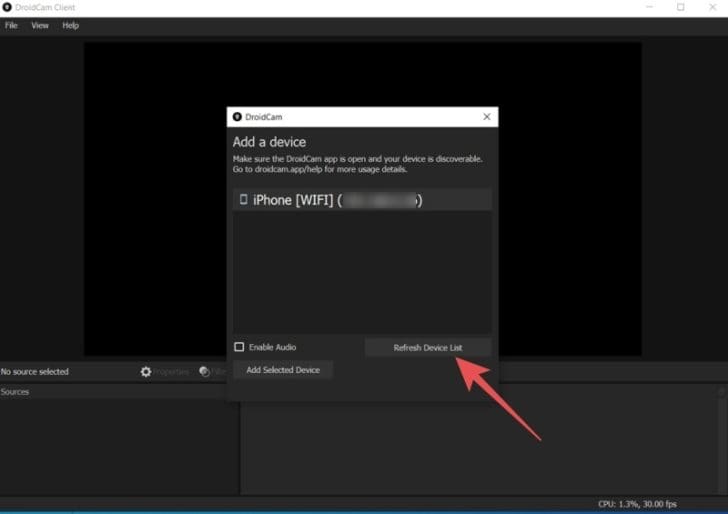Viewport: 728px width, 514px height.
Task: Click Refresh Device List button
Action: (x=428, y=347)
